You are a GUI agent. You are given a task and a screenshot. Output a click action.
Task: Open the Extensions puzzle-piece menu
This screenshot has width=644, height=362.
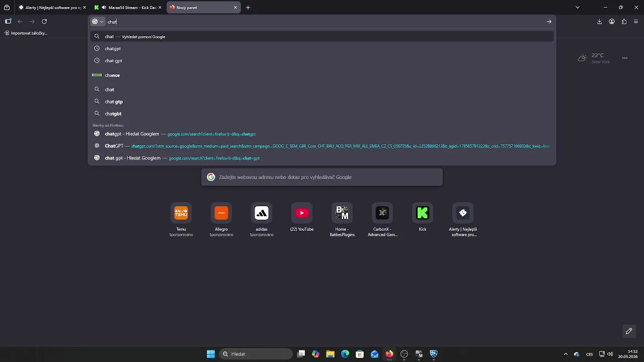pyautogui.click(x=624, y=22)
